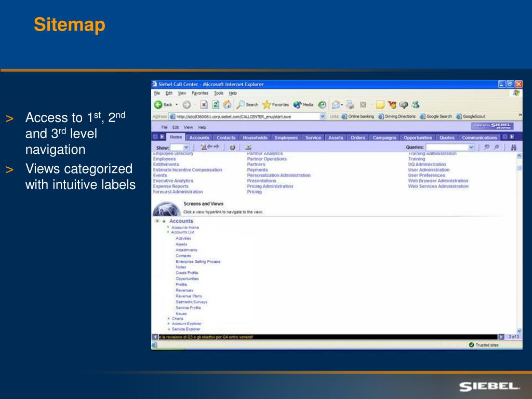This screenshot has width=532, height=399.
Task: Switch to the Opportunities screen tab
Action: point(418,137)
